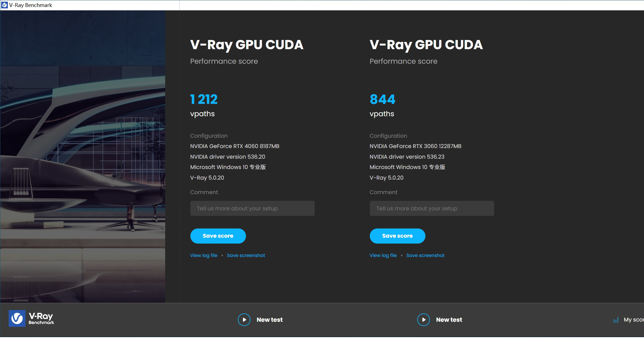644x362 pixels.
Task: Open My scores chart icon
Action: (x=616, y=320)
